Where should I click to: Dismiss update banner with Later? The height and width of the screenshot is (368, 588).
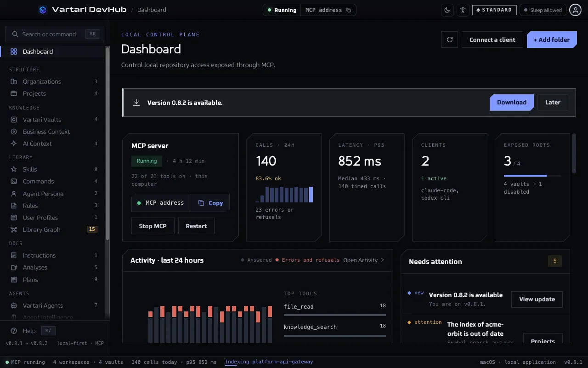(553, 103)
